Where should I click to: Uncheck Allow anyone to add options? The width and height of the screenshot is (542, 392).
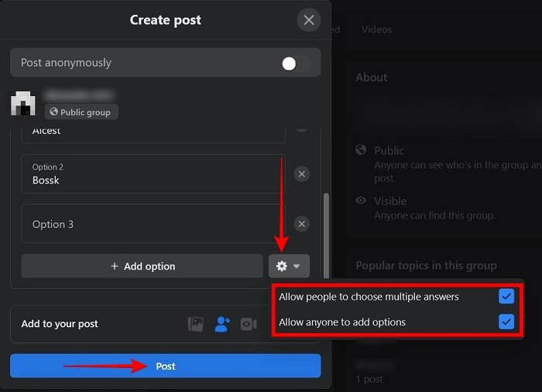coord(506,322)
